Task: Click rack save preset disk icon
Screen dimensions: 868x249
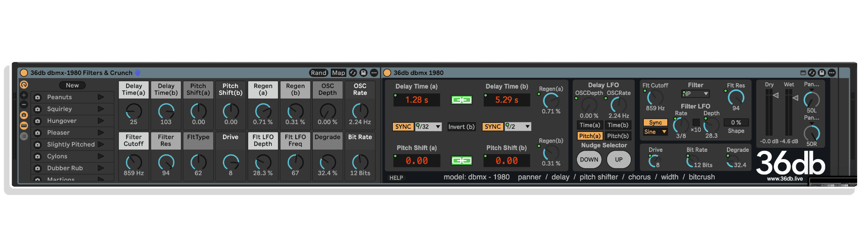Action: tap(363, 73)
